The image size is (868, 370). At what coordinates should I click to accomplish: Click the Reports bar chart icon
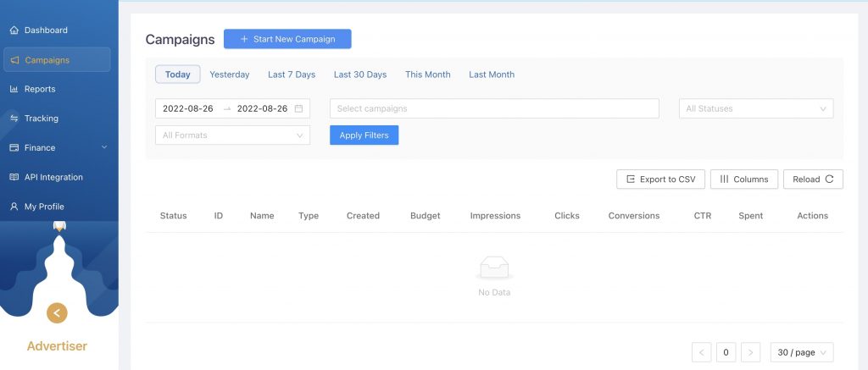coord(14,90)
